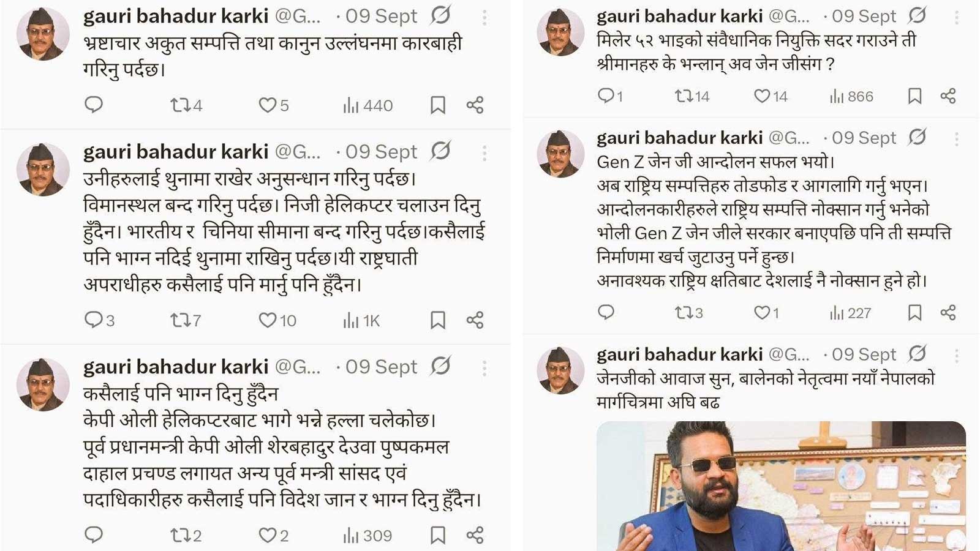Bookmark the tweet with 309 views
The width and height of the screenshot is (980, 551).
coord(437,535)
